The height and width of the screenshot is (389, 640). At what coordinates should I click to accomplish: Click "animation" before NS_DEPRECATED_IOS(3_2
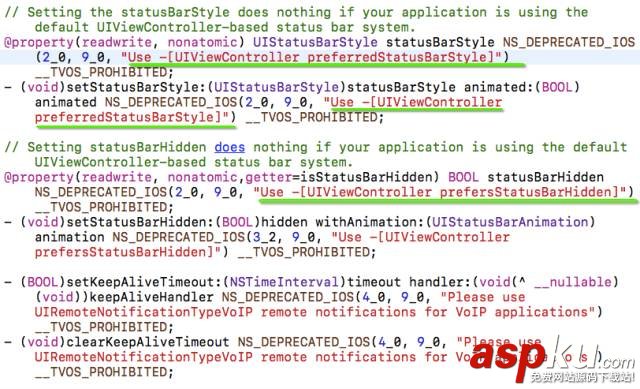click(70, 237)
